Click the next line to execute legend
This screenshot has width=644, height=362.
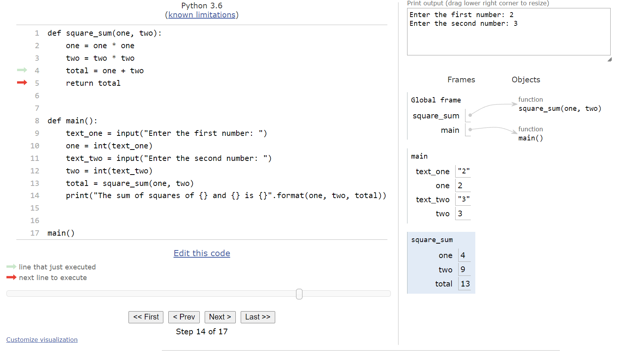click(x=53, y=278)
